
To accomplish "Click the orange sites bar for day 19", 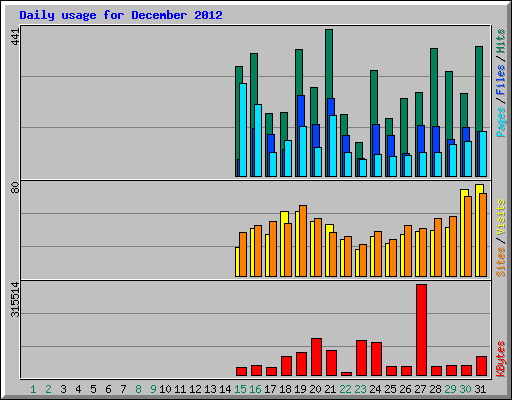I will click(303, 241).
